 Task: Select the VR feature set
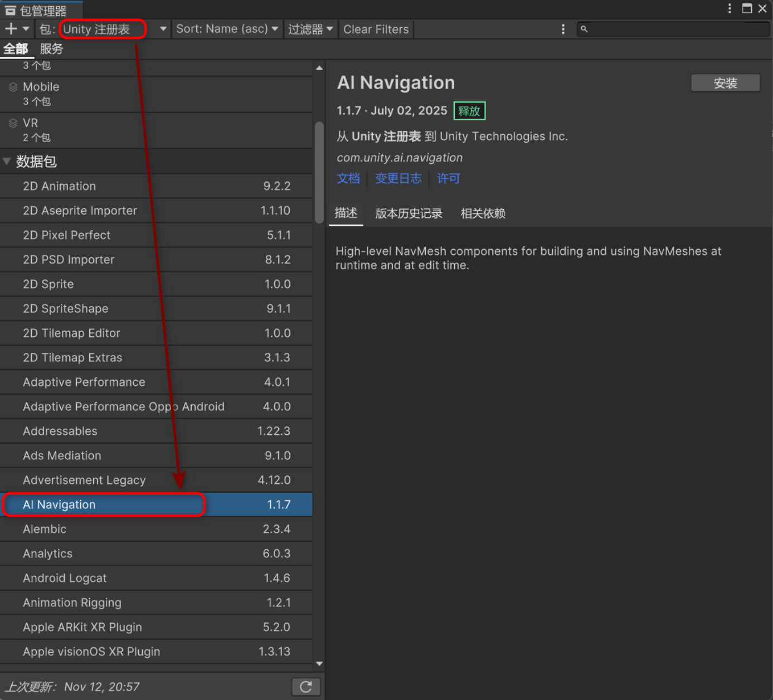click(156, 130)
